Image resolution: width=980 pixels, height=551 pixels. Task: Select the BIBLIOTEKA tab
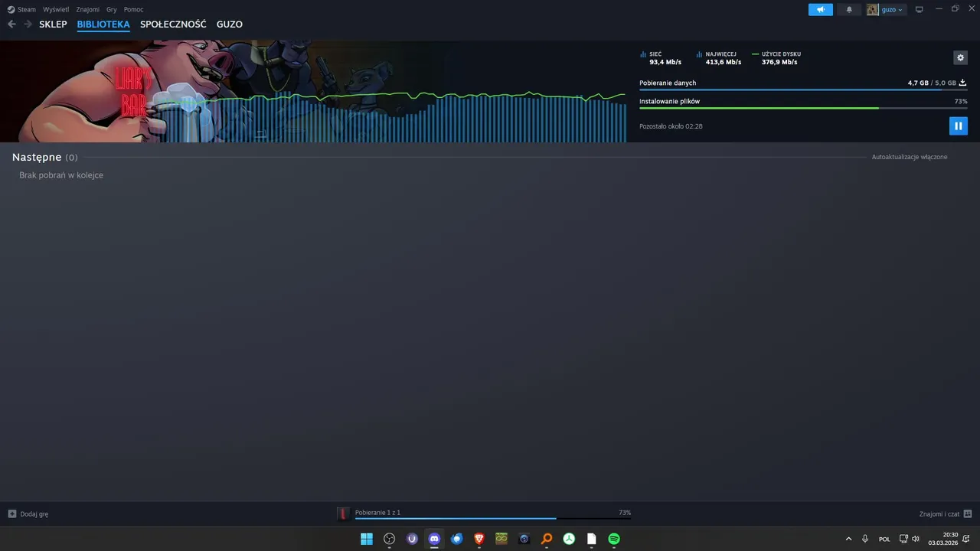tap(103, 24)
